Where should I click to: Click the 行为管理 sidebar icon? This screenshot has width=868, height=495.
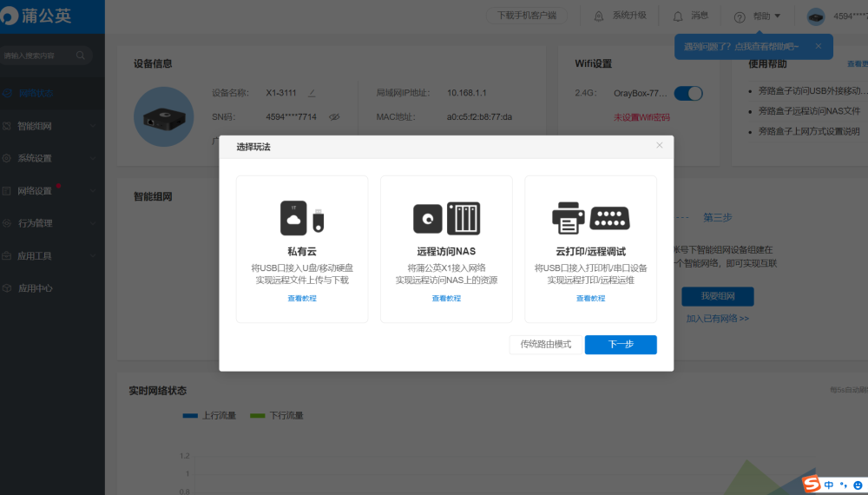point(7,223)
